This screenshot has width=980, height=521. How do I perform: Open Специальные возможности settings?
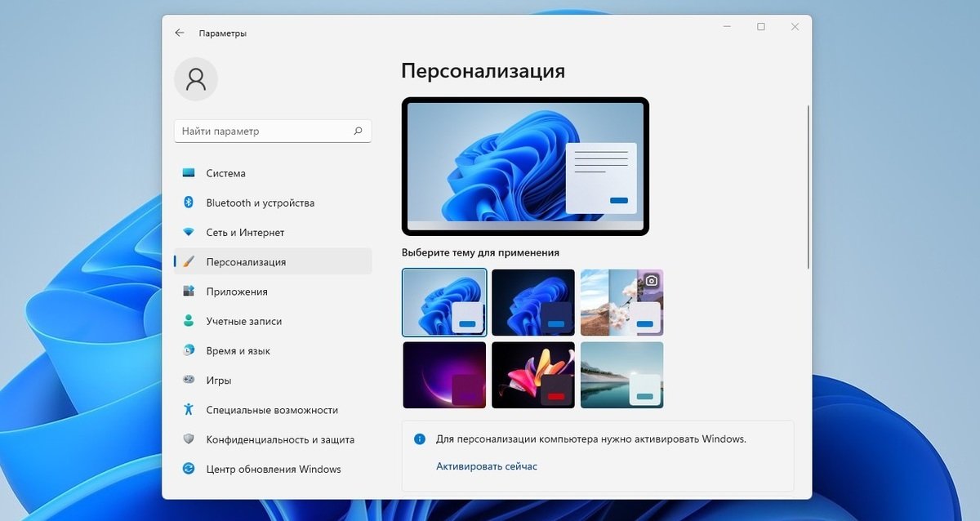[273, 410]
